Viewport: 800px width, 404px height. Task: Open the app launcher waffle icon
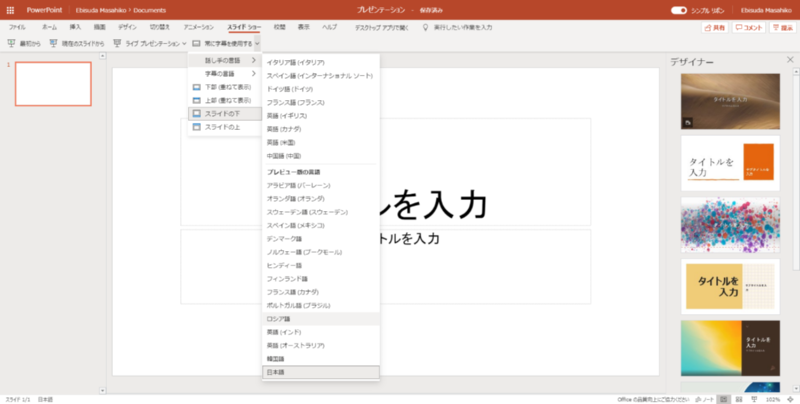click(x=9, y=10)
